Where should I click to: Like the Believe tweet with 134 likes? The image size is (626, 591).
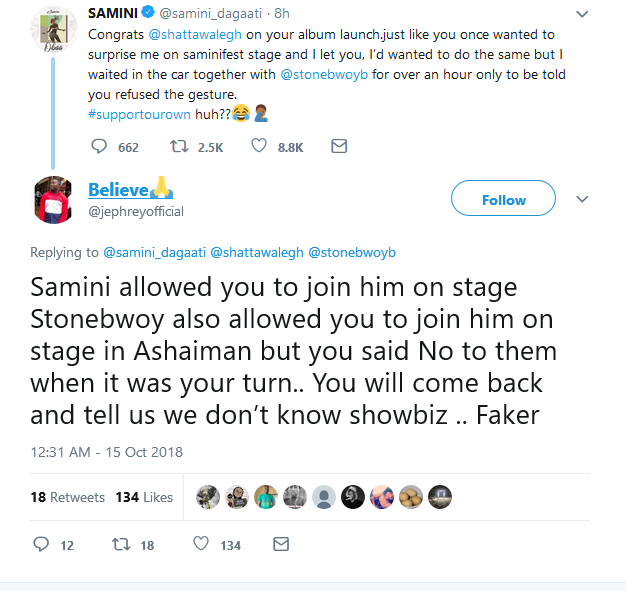pos(200,544)
